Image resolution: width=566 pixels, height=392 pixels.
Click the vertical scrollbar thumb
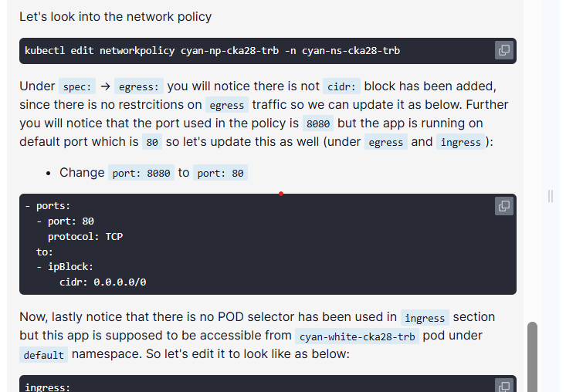click(532, 357)
